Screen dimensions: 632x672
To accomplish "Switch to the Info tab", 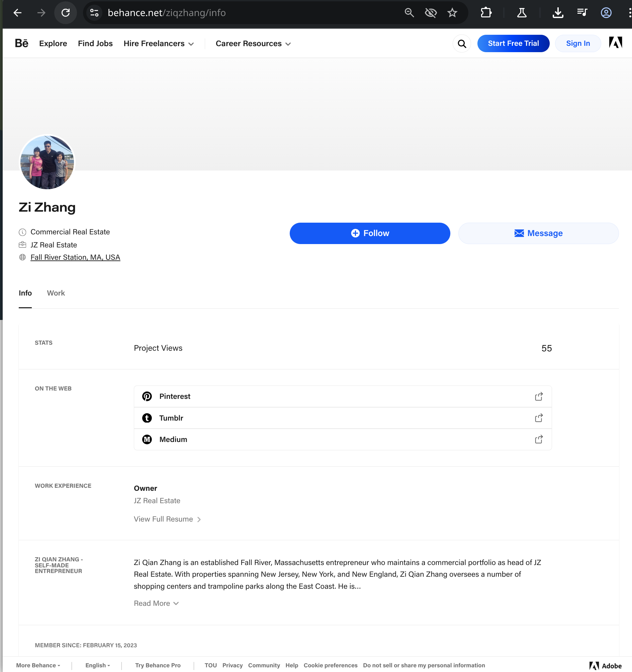I will (x=25, y=293).
